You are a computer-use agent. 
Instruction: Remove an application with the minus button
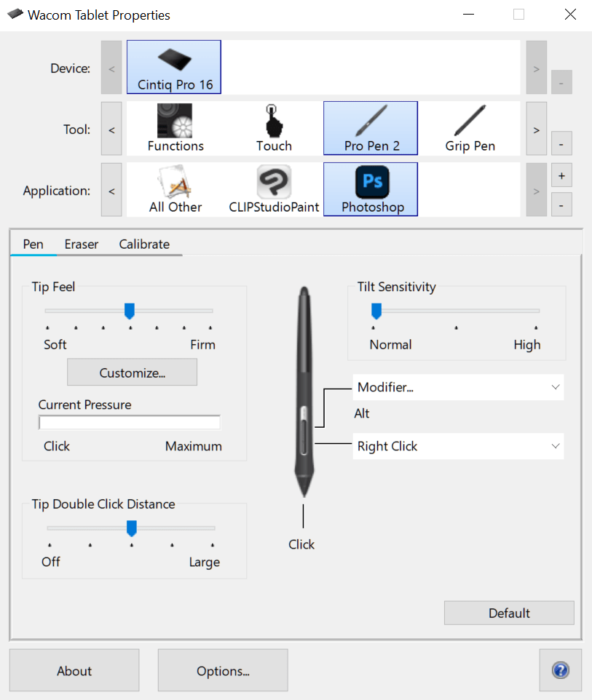(x=561, y=204)
